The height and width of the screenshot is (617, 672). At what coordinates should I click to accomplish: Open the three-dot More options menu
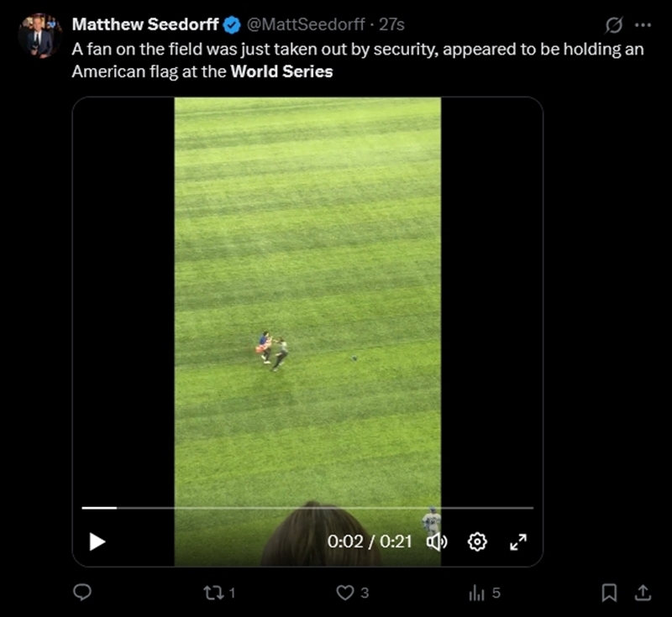click(643, 24)
